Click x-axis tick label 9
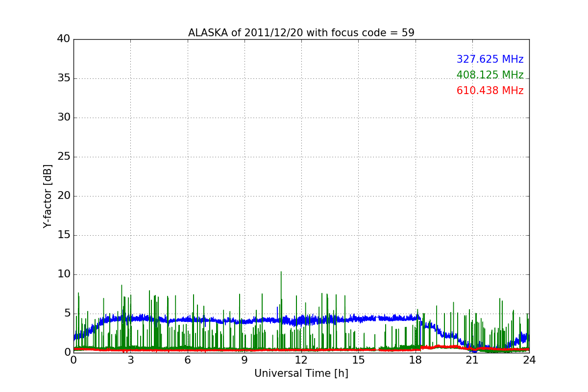Screen dimensions: 588x392 245,360
